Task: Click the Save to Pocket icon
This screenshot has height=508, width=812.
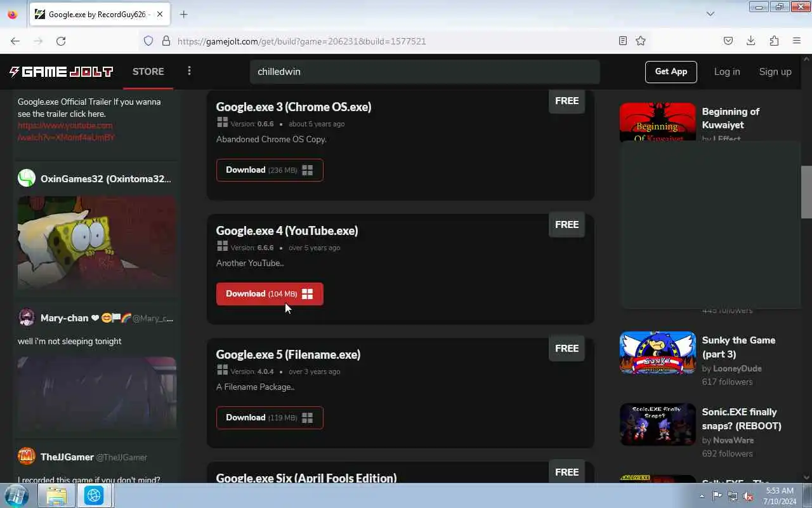Action: (728, 41)
